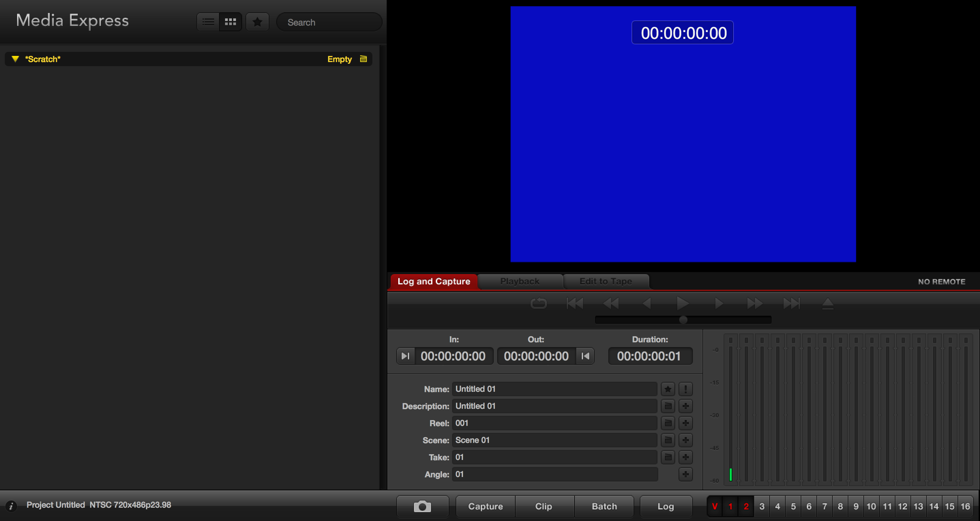Collapse the *Scratch* bin triangle
980x521 pixels.
(15, 59)
